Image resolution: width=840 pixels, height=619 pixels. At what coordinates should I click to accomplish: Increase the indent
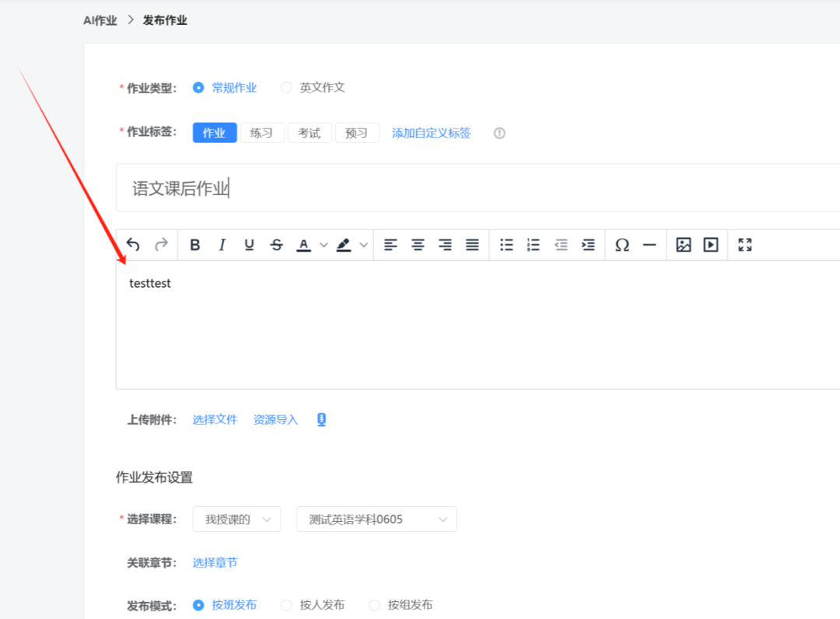coord(588,245)
